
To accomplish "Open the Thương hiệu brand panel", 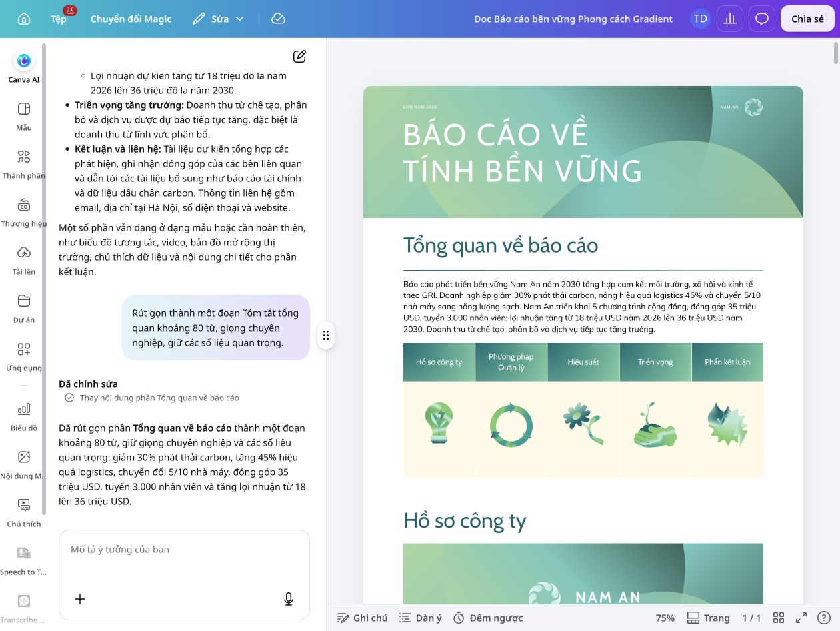I will click(x=24, y=211).
